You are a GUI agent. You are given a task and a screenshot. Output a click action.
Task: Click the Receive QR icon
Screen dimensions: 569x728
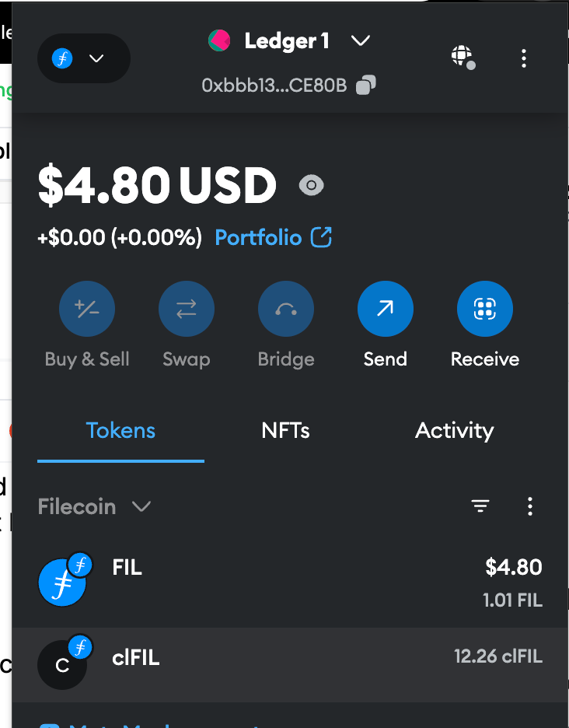pyautogui.click(x=485, y=309)
